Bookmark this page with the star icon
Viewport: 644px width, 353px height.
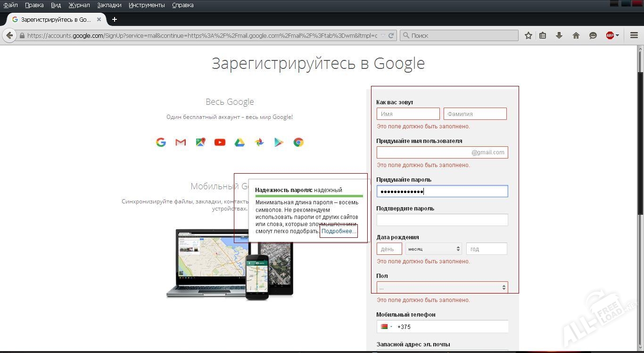528,35
